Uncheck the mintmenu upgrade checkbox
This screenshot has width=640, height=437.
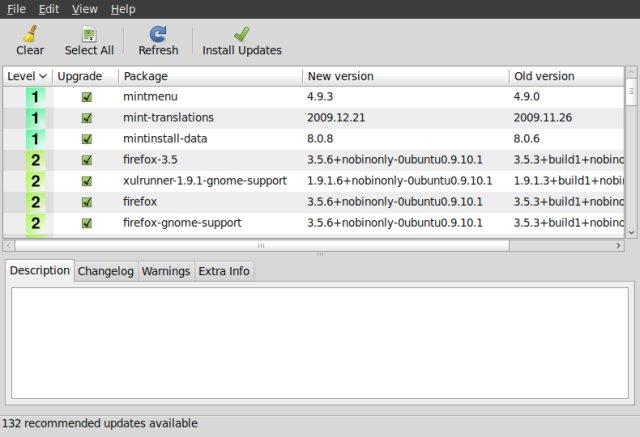pos(87,97)
